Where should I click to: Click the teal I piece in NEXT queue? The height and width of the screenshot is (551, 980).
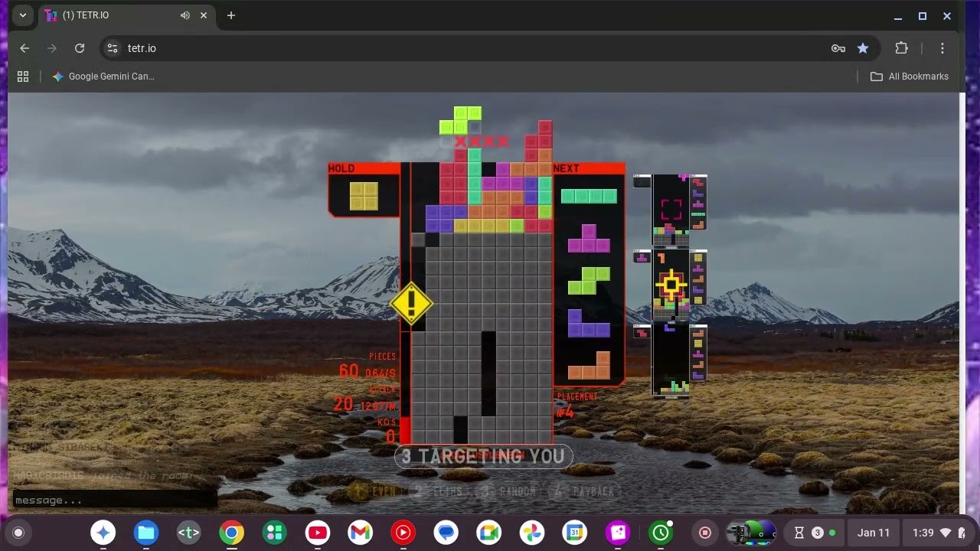point(589,196)
